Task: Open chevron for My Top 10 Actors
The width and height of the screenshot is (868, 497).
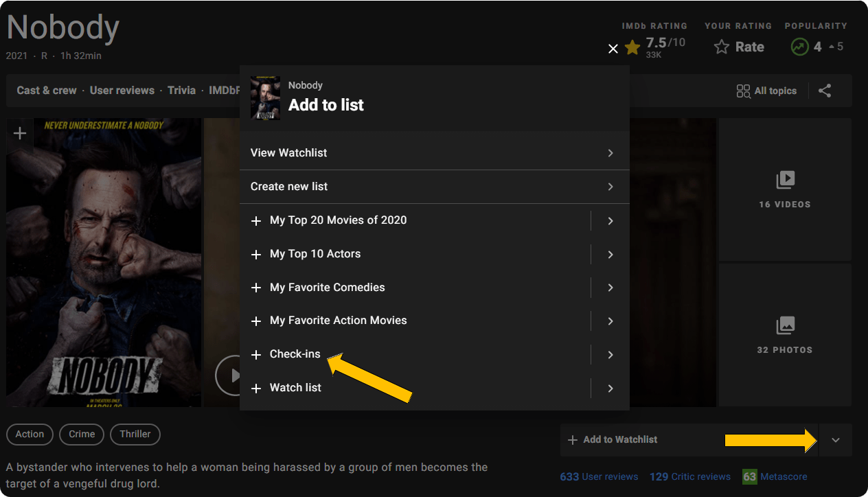Action: tap(610, 255)
